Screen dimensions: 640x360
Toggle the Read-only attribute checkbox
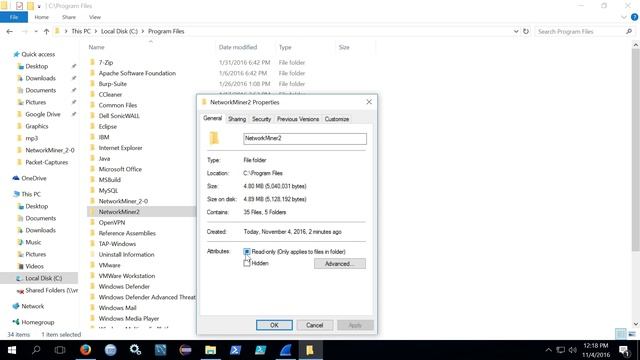247,252
